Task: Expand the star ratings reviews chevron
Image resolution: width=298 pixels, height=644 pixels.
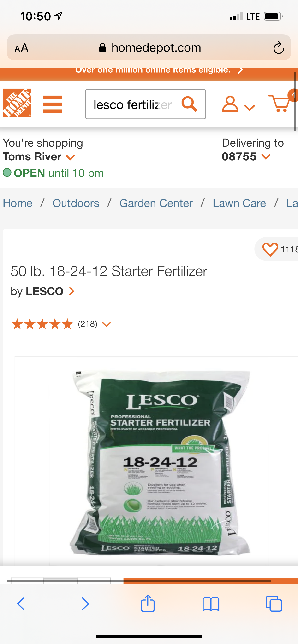Action: point(107,324)
